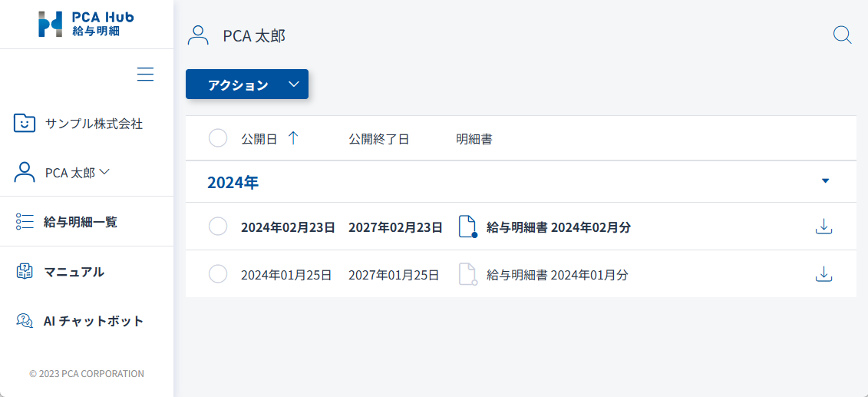This screenshot has width=868, height=397.
Task: Click the 公開日 ascending sort arrow
Action: click(x=293, y=138)
